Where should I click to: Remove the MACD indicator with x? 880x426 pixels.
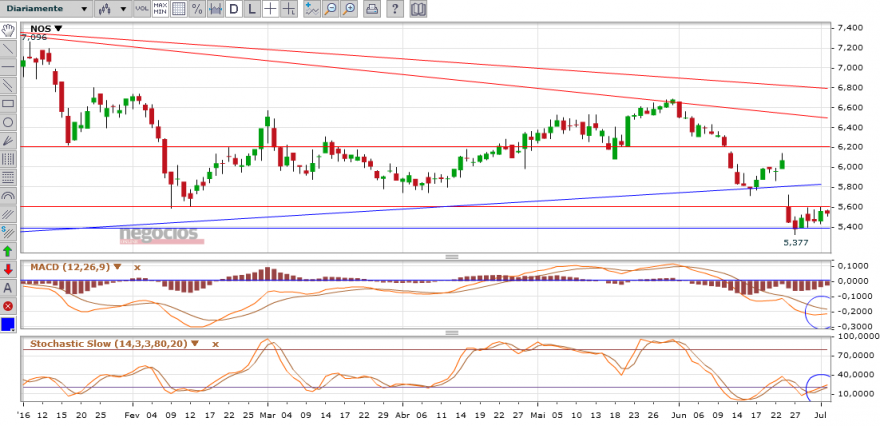[x=136, y=267]
